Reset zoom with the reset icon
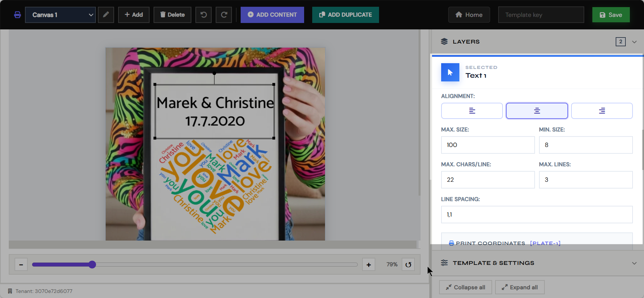The width and height of the screenshot is (644, 298). tap(408, 265)
